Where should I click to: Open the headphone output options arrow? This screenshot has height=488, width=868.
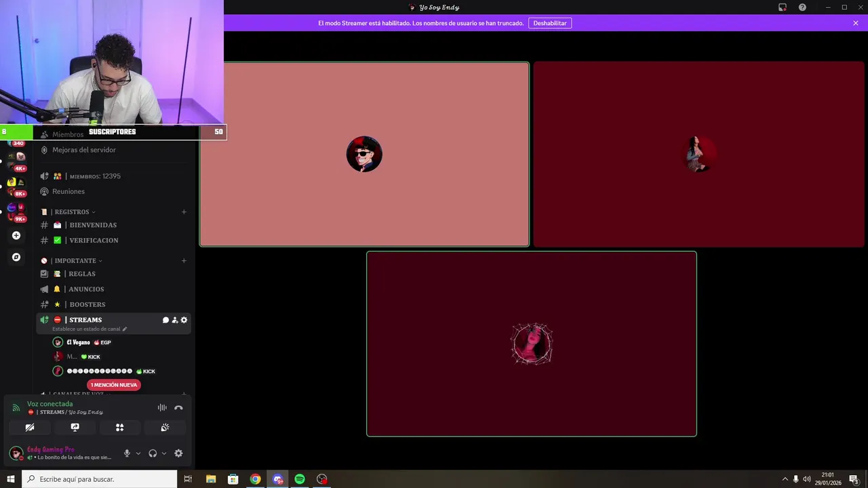164,453
